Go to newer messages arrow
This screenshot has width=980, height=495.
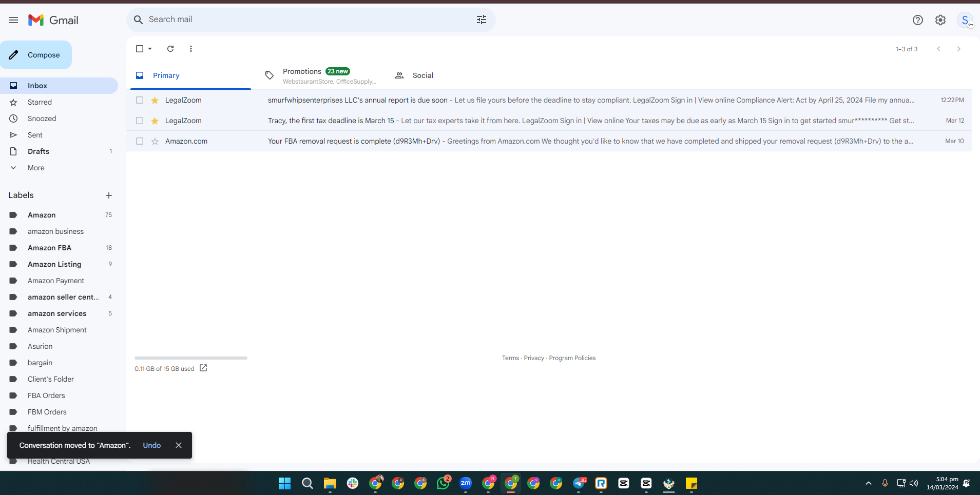[938, 49]
